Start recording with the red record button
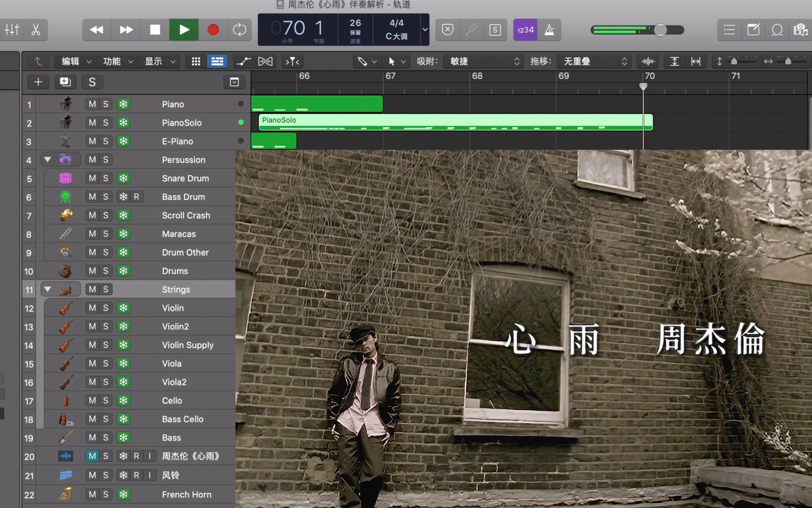This screenshot has width=812, height=508. (213, 30)
